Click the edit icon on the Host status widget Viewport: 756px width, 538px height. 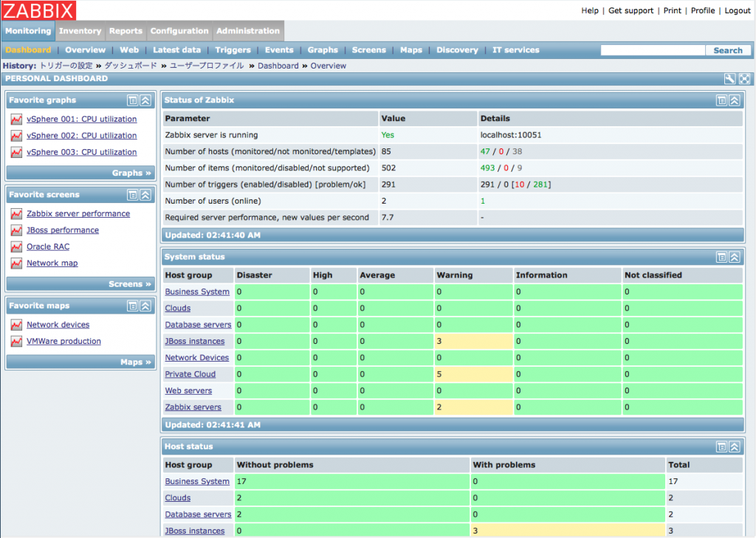coord(721,446)
